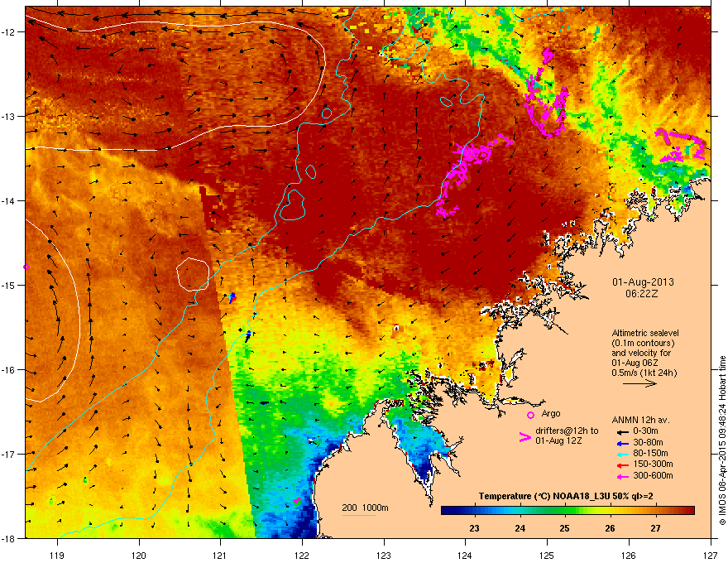
Task: Click the longitude axis label "120"
Action: click(139, 555)
